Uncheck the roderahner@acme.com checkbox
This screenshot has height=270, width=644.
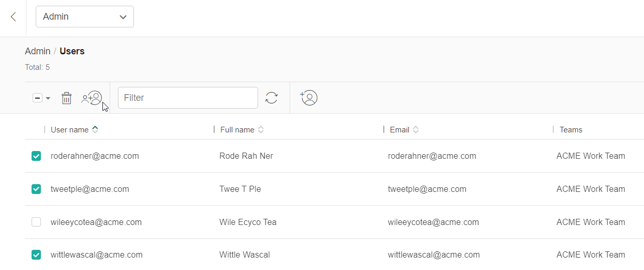[36, 156]
